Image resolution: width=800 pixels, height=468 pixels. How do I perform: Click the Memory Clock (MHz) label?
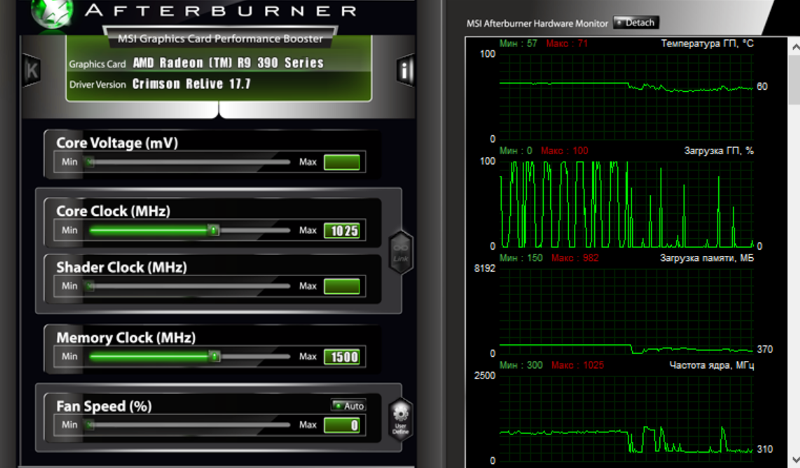click(x=126, y=338)
